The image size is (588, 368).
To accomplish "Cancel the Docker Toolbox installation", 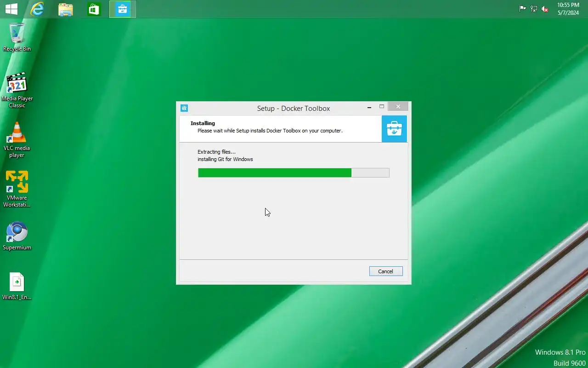I will pos(386,271).
